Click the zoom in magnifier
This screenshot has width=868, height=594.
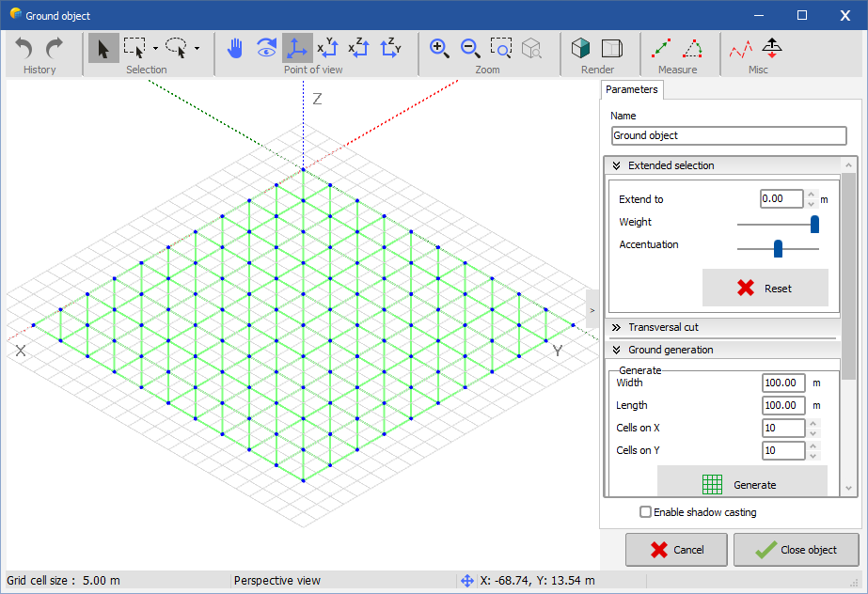439,48
